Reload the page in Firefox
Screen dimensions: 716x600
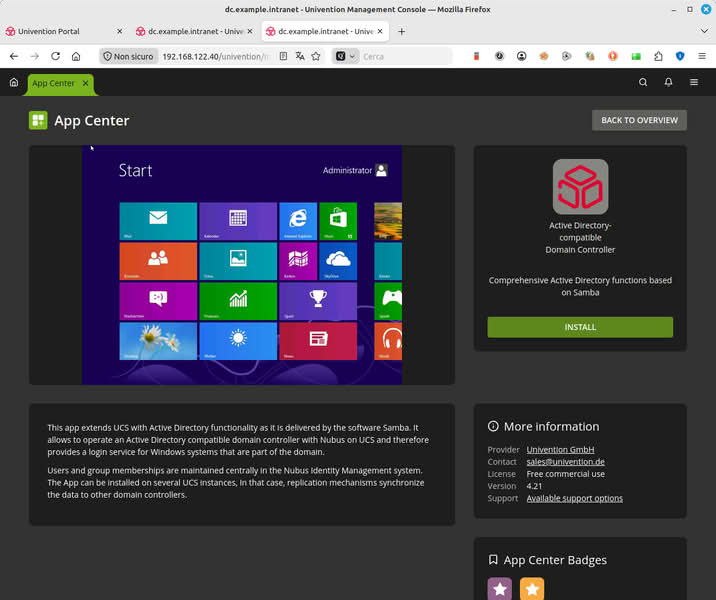pos(55,56)
